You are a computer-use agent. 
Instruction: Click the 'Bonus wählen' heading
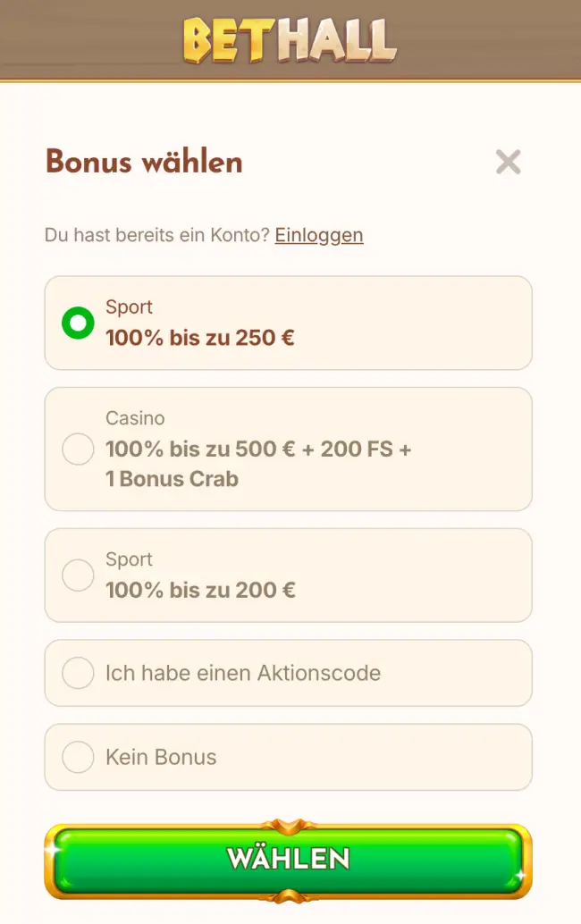[x=143, y=162]
